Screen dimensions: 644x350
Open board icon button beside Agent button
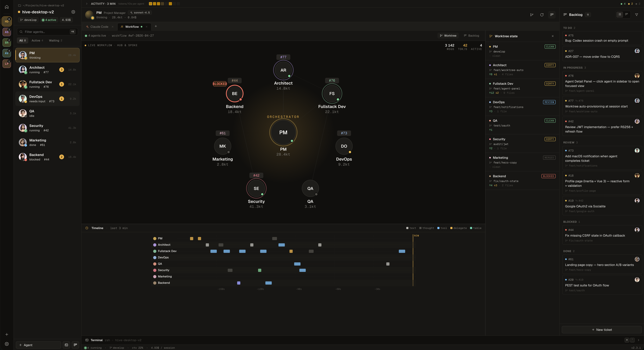(76, 345)
